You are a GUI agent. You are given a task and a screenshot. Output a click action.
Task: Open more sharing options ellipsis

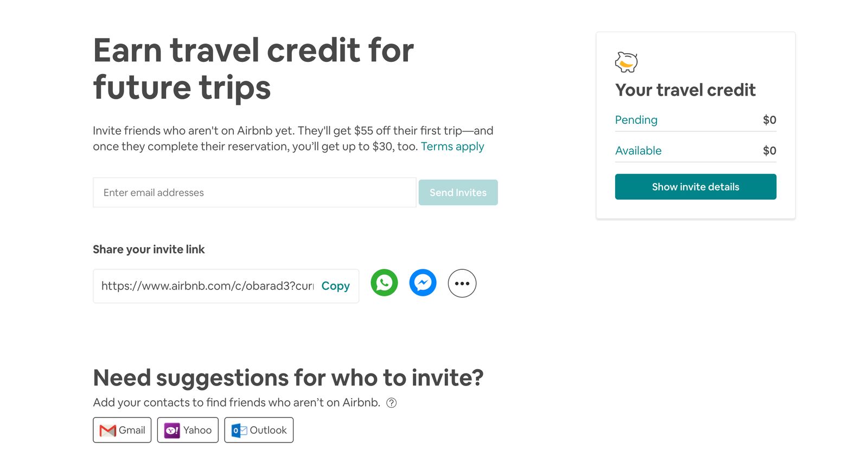click(x=462, y=283)
